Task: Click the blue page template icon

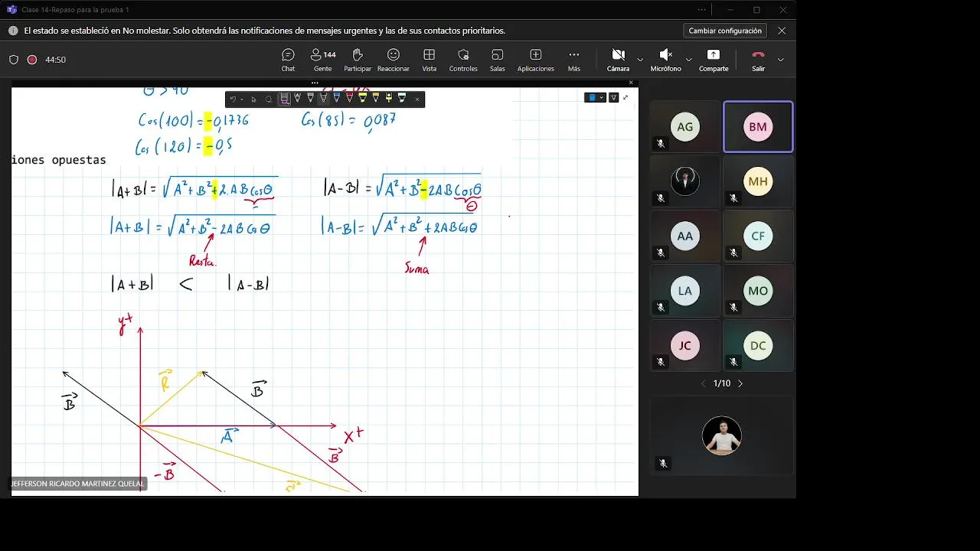Action: point(592,97)
